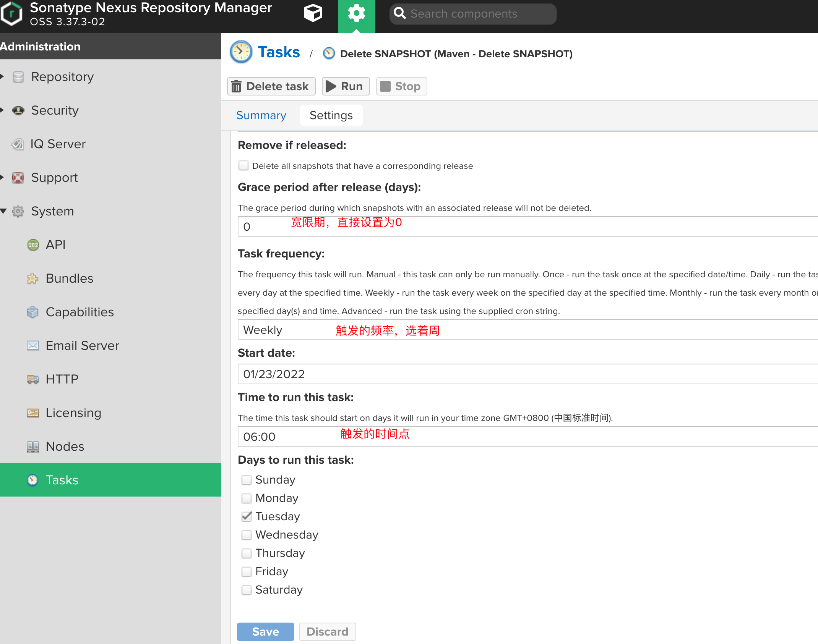Click the Stop button
Screen dimensions: 818x644
(x=401, y=86)
